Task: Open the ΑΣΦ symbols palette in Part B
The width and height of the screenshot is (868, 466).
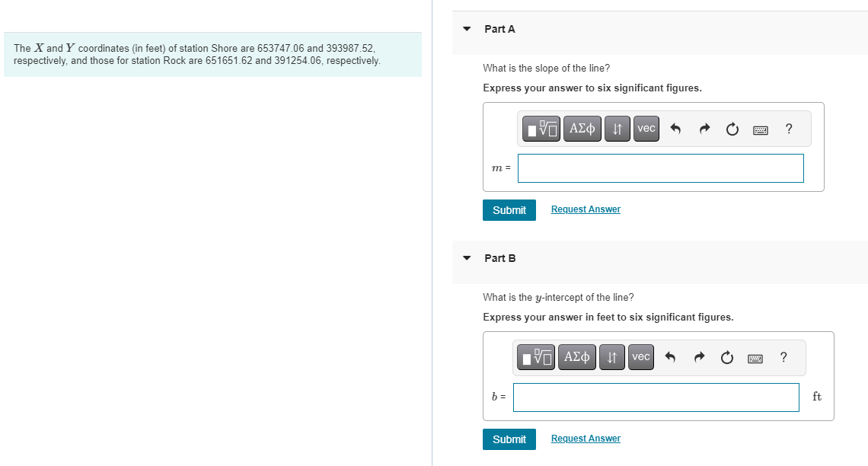Action: coord(576,357)
